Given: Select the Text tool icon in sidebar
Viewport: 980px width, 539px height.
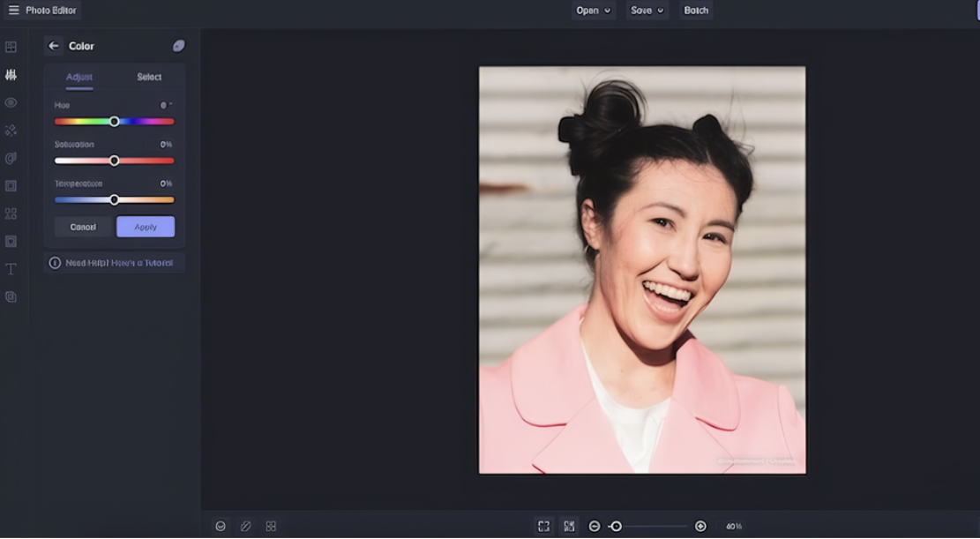Looking at the screenshot, I should [11, 269].
